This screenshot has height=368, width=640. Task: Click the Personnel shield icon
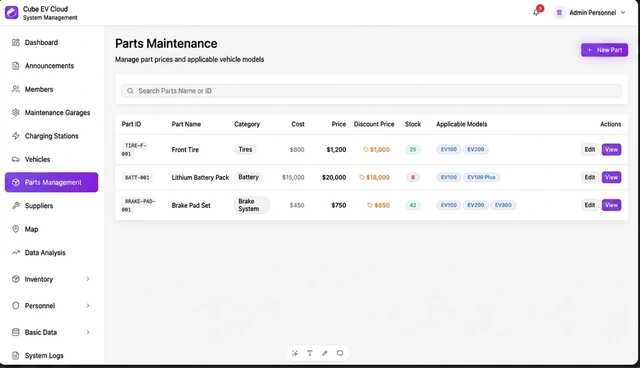(16, 306)
